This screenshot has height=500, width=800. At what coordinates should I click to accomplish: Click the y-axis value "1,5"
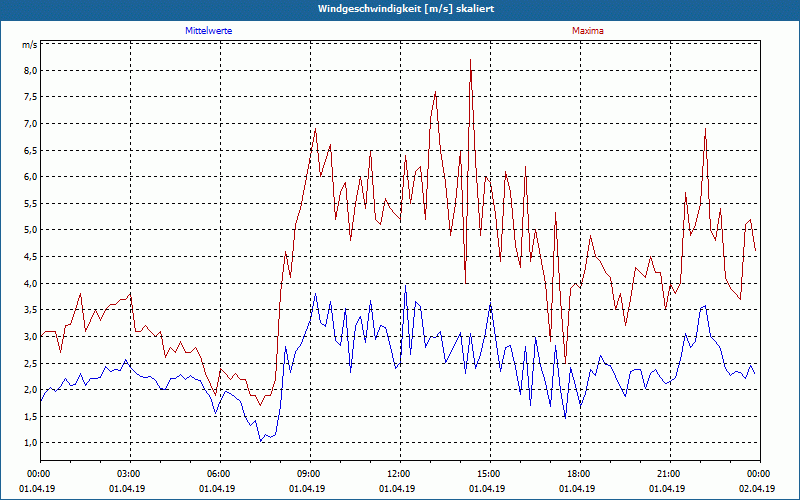[x=32, y=416]
